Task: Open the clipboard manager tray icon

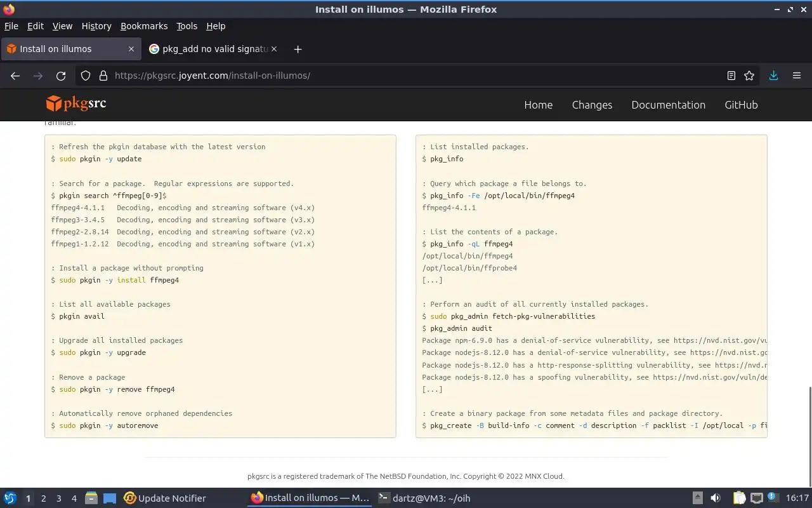Action: pos(739,498)
